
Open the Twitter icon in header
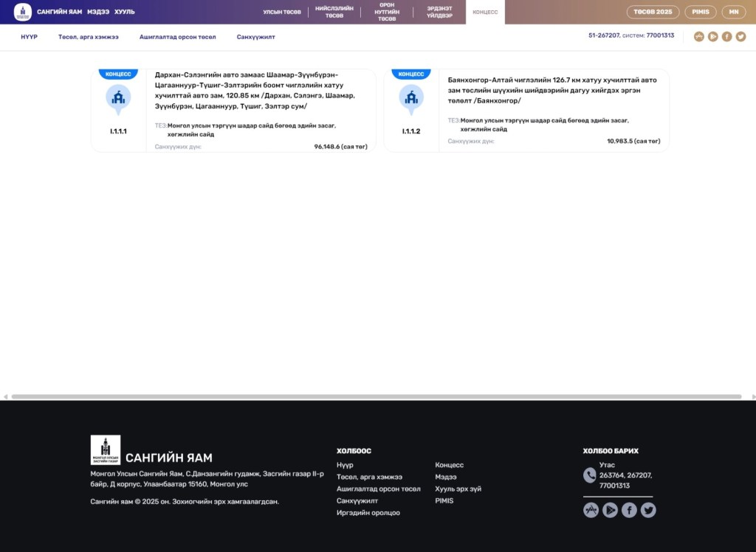point(740,36)
